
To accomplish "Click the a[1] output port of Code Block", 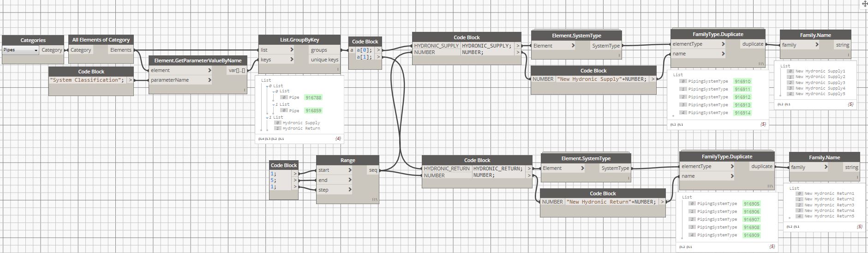I will 379,57.
